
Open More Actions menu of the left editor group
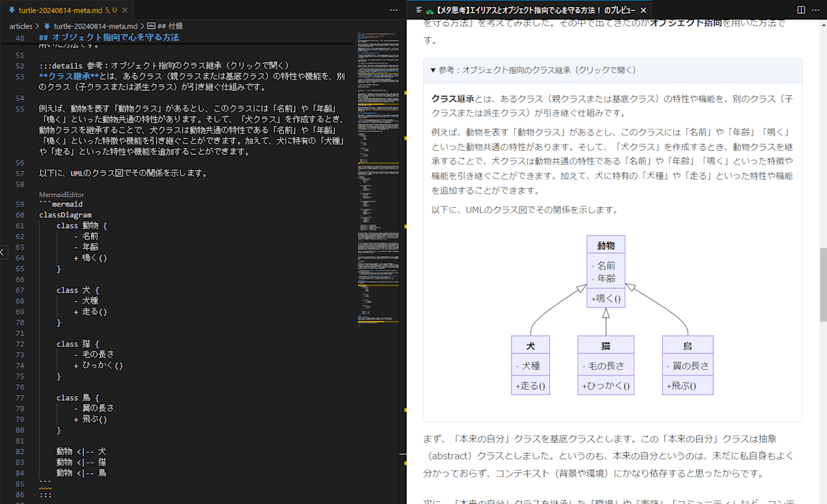[x=394, y=10]
